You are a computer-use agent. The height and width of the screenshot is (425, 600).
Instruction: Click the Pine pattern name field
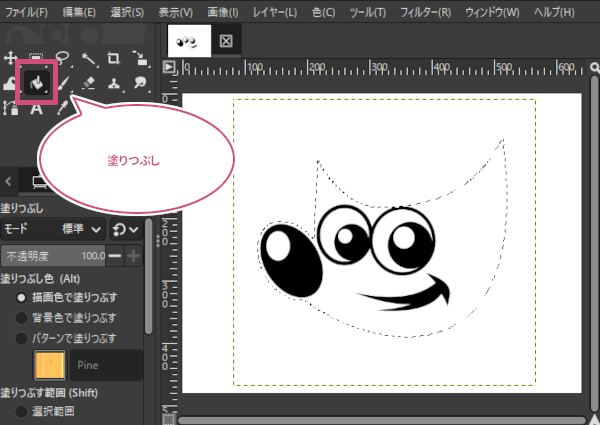pyautogui.click(x=106, y=365)
